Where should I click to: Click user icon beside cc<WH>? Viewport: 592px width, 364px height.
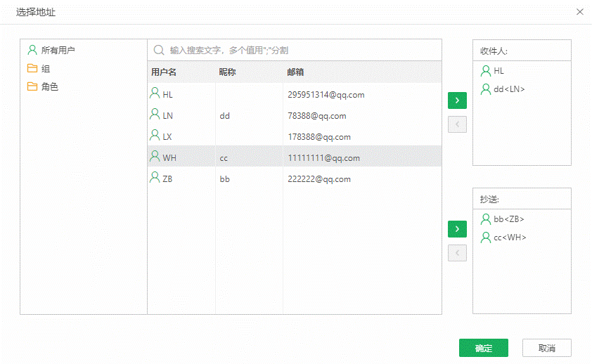486,238
